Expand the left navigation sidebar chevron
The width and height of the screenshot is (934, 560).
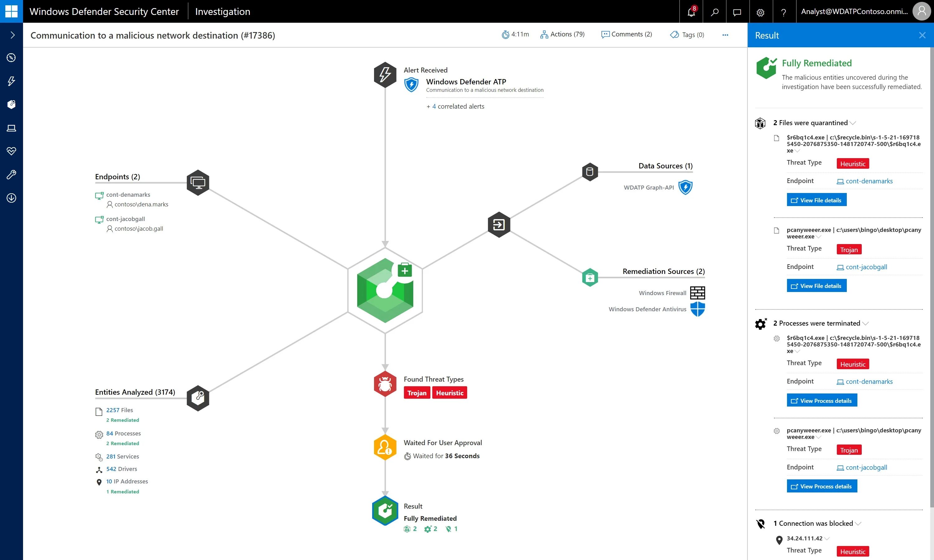click(x=12, y=35)
